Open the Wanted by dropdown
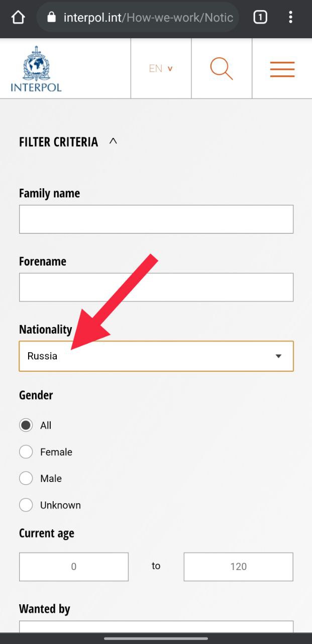This screenshot has width=312, height=644. (x=156, y=627)
